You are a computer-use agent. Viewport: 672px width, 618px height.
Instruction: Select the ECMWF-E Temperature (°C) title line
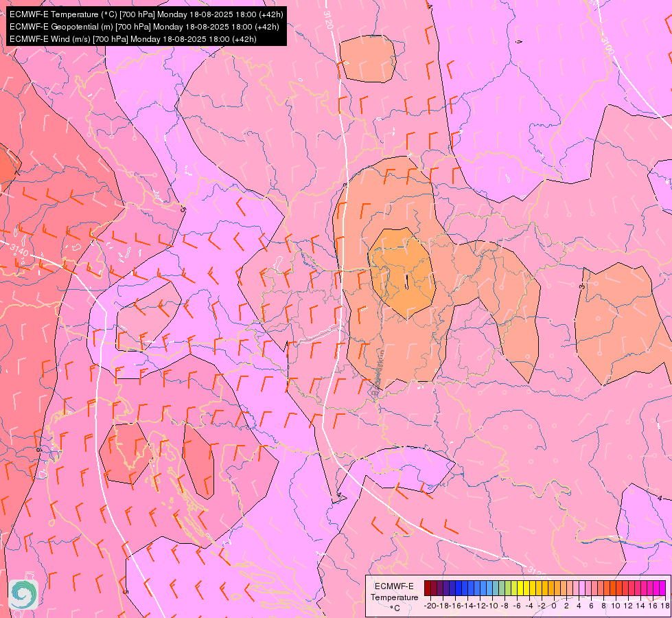146,14
